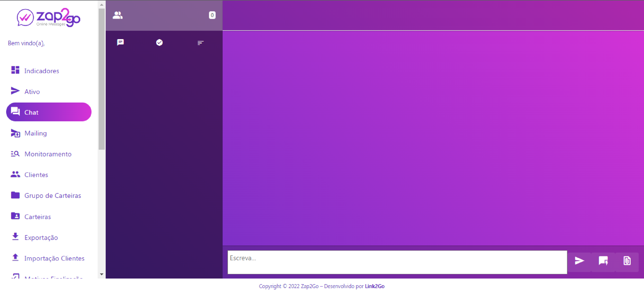Open quick replies chat-bolt icon
Screen dimensions: 644x291
point(603,260)
